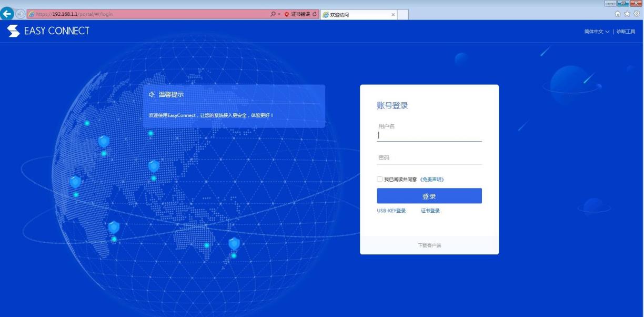
Task: Expand the address bar search dropdown arrow
Action: [279, 14]
